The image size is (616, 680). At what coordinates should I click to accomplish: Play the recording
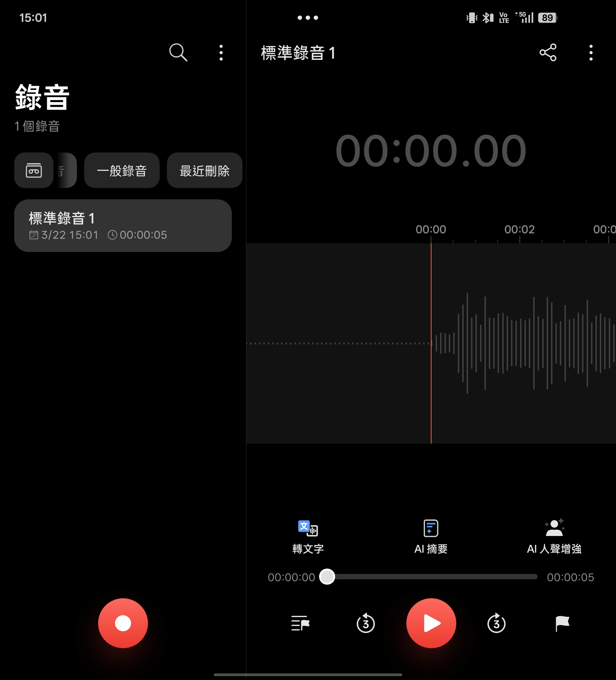(431, 623)
